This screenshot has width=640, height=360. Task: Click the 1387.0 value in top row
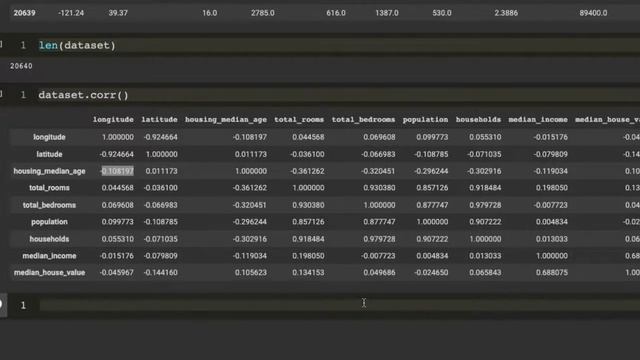tap(387, 13)
